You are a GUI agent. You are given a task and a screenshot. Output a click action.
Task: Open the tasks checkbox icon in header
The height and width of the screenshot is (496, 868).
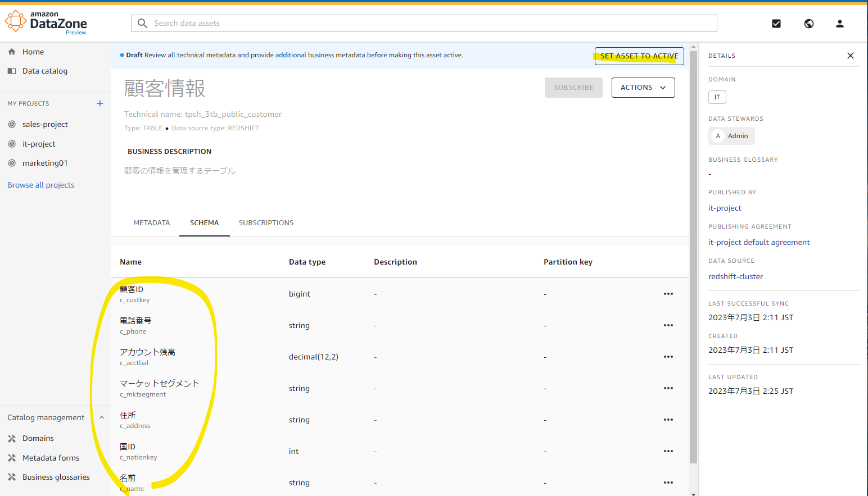pos(776,24)
